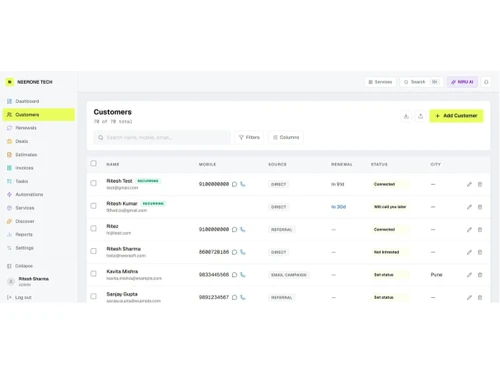
Task: Delete Kavita Mishra using trash icon
Action: pyautogui.click(x=480, y=275)
